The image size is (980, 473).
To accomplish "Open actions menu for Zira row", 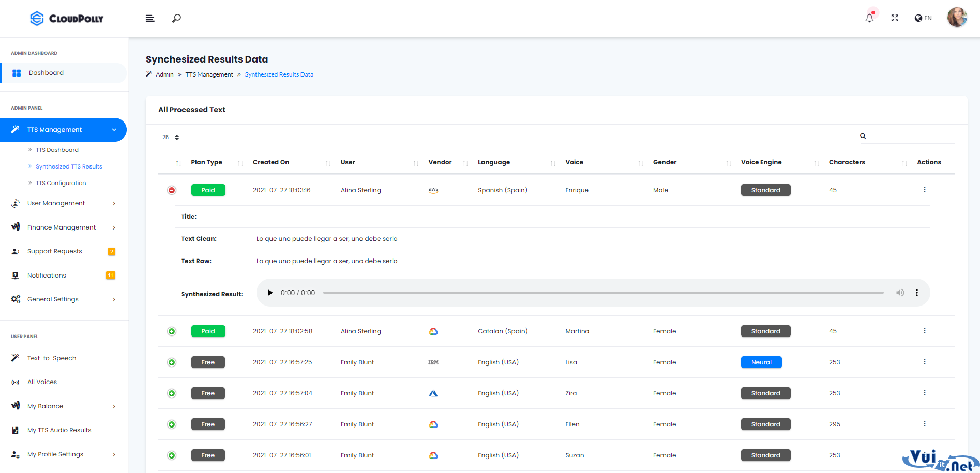I will pyautogui.click(x=924, y=393).
